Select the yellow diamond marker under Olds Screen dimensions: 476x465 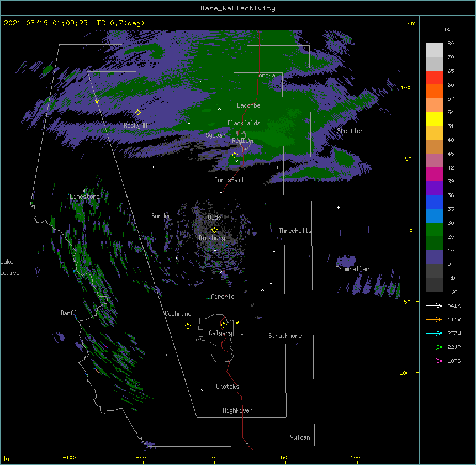tap(214, 230)
